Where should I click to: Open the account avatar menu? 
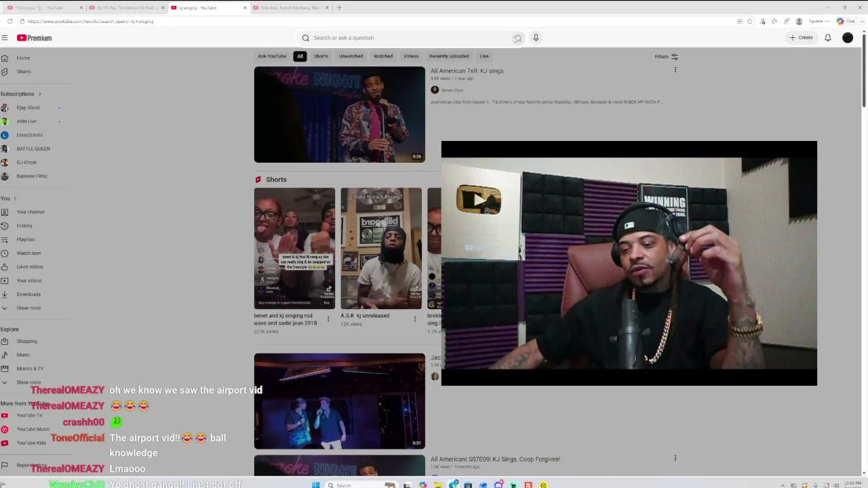[848, 38]
